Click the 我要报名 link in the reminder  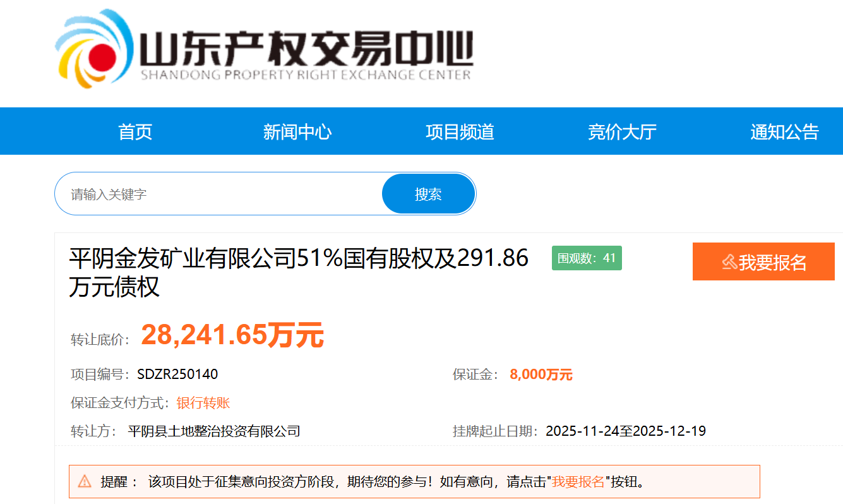(578, 482)
